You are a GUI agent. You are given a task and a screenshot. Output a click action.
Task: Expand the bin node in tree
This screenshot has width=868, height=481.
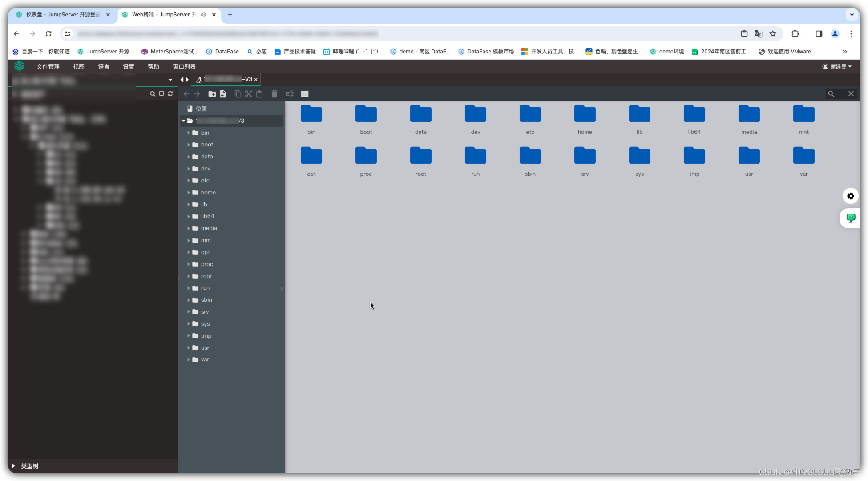(x=188, y=133)
